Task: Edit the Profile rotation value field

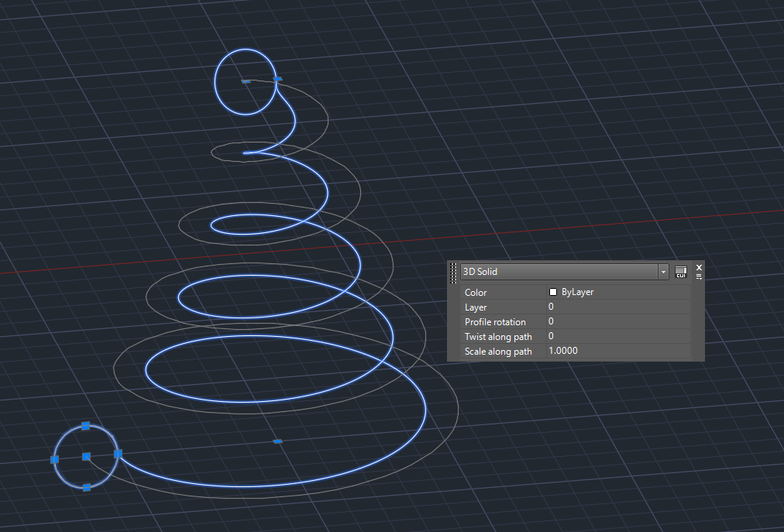Action: tap(618, 321)
